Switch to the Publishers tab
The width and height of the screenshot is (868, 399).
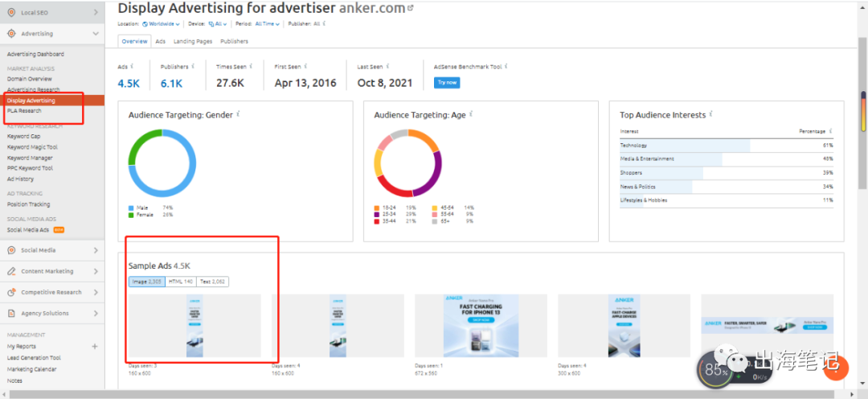[x=234, y=42]
